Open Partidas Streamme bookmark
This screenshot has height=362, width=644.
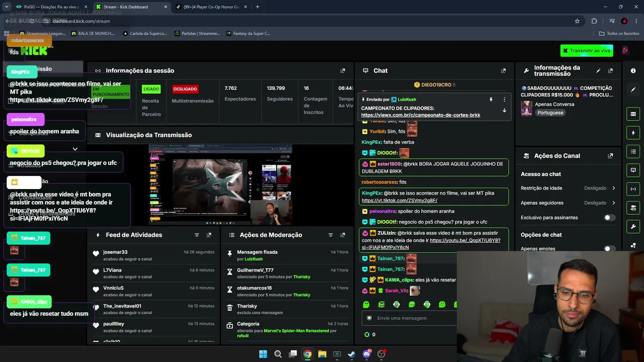click(197, 34)
